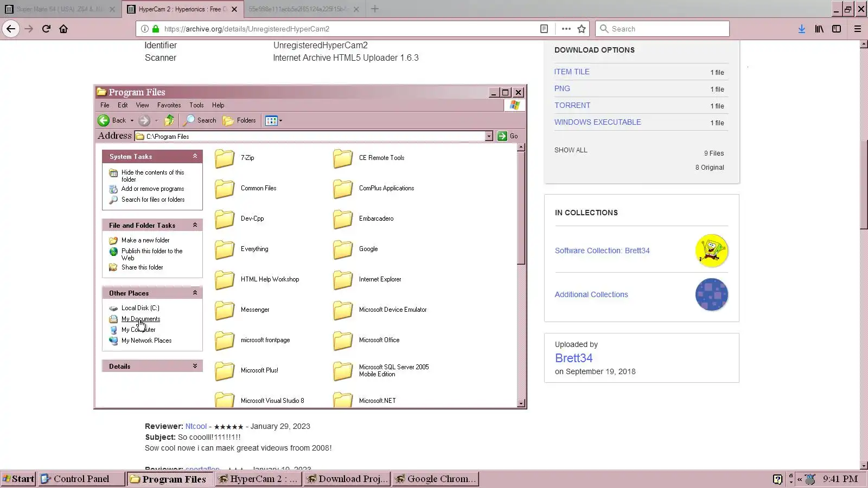Open the page actions three-dot menu
Image resolution: width=868 pixels, height=488 pixels.
coord(566,29)
